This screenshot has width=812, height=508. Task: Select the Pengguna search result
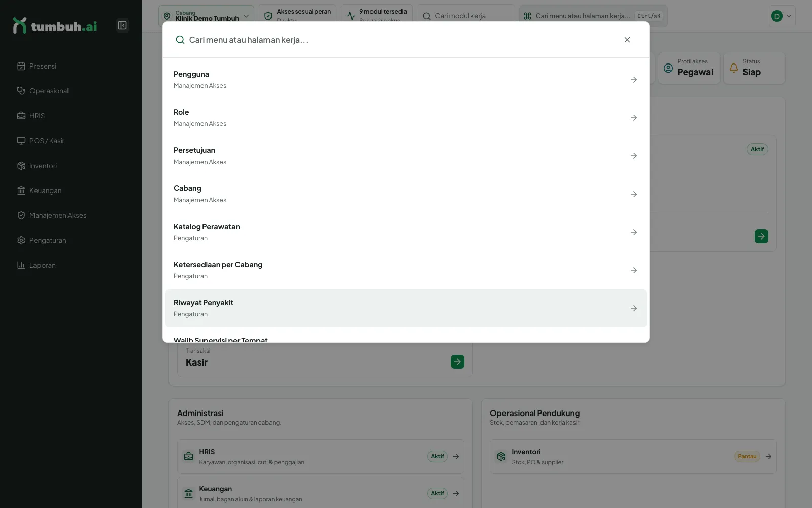coord(406,80)
